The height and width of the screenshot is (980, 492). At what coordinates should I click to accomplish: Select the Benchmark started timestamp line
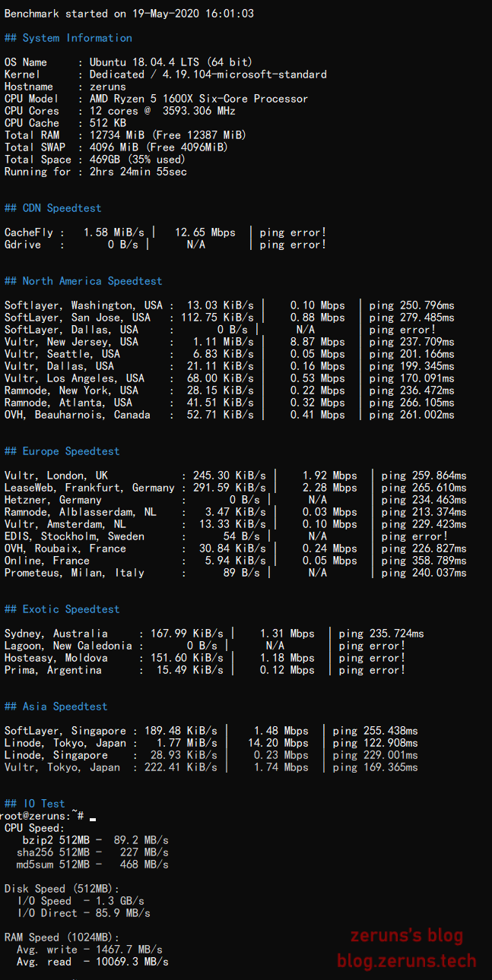pos(129,14)
